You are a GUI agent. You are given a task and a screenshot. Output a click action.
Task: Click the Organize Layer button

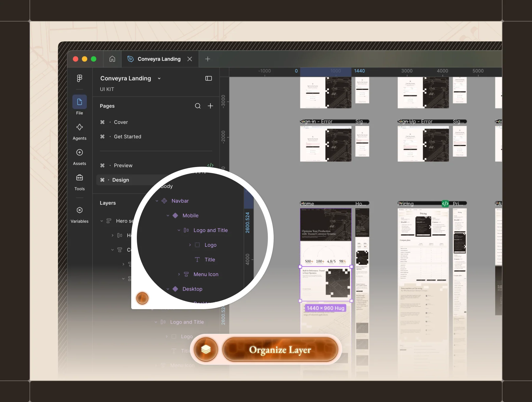point(280,350)
